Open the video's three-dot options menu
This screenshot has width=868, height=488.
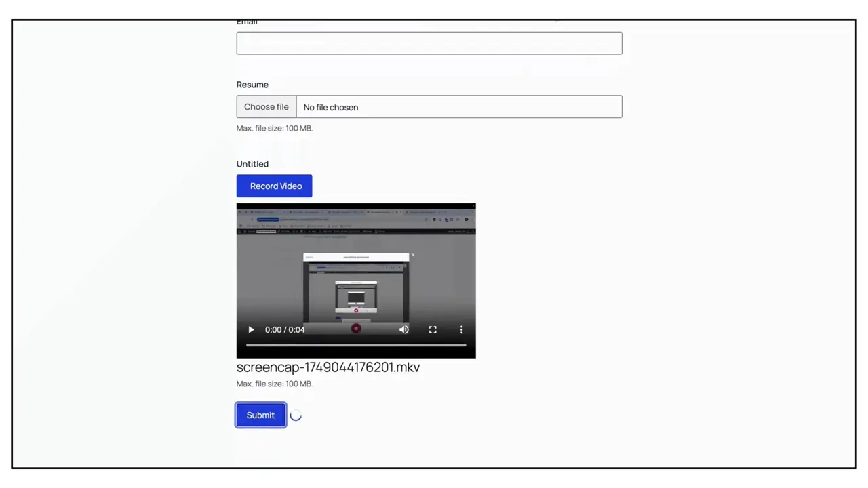[461, 330]
